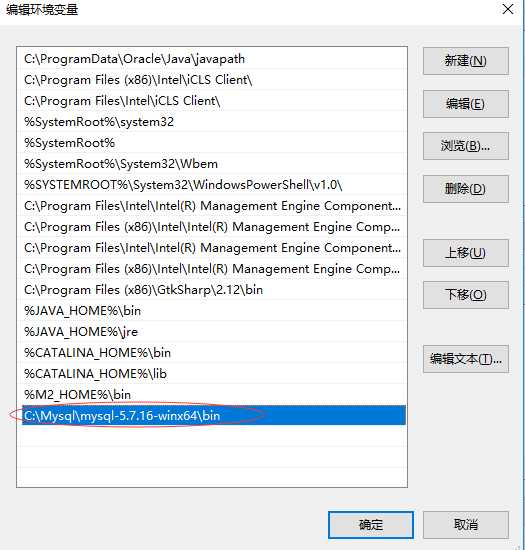This screenshot has height=550, width=525.
Task: Select %SystemRoot%\system32 entry
Action: pos(214,122)
